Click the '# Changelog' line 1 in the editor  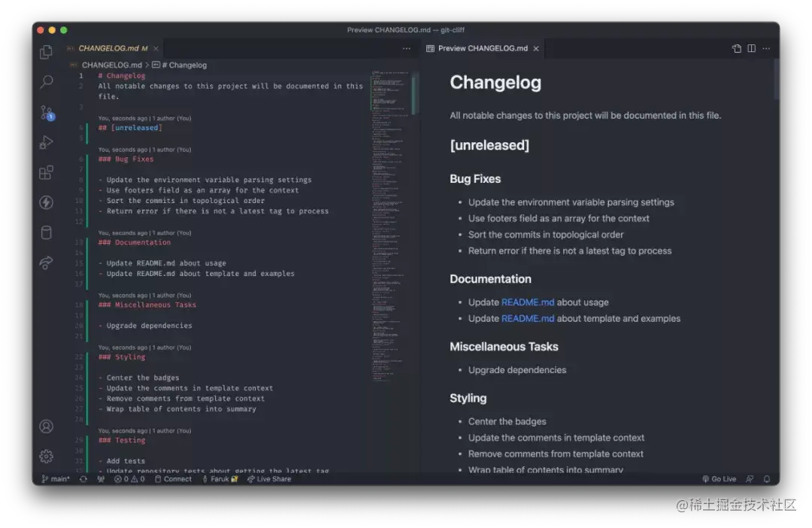(x=122, y=76)
